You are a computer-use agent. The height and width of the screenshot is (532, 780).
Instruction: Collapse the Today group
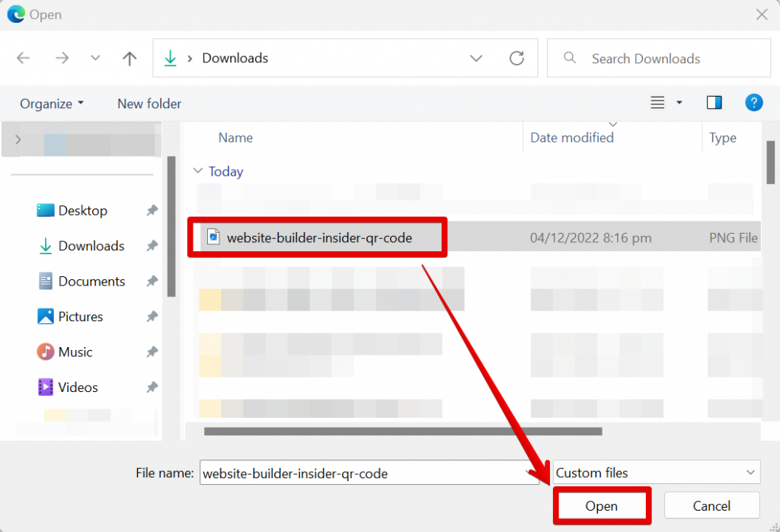[x=198, y=172]
